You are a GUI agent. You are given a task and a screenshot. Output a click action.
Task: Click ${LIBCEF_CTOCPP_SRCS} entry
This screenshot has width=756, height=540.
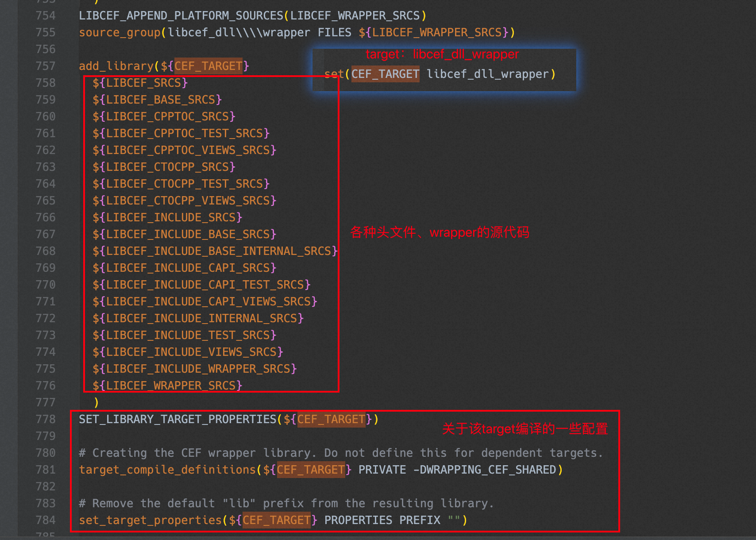(164, 167)
